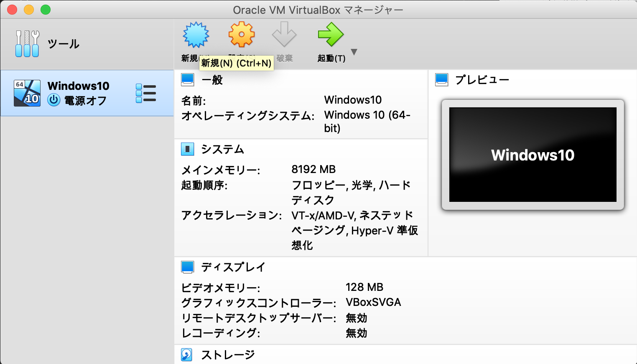Click the Windows 10 (64-bit) OS text

(367, 121)
